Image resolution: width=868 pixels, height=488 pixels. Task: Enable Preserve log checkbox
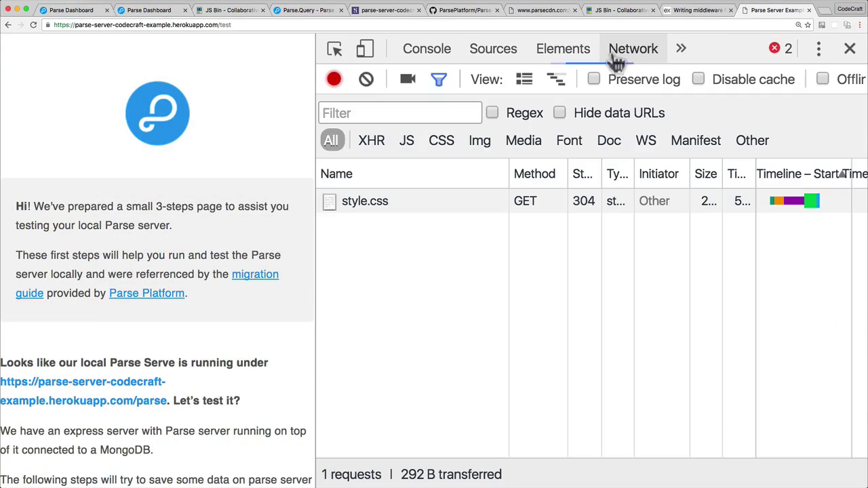coord(593,79)
